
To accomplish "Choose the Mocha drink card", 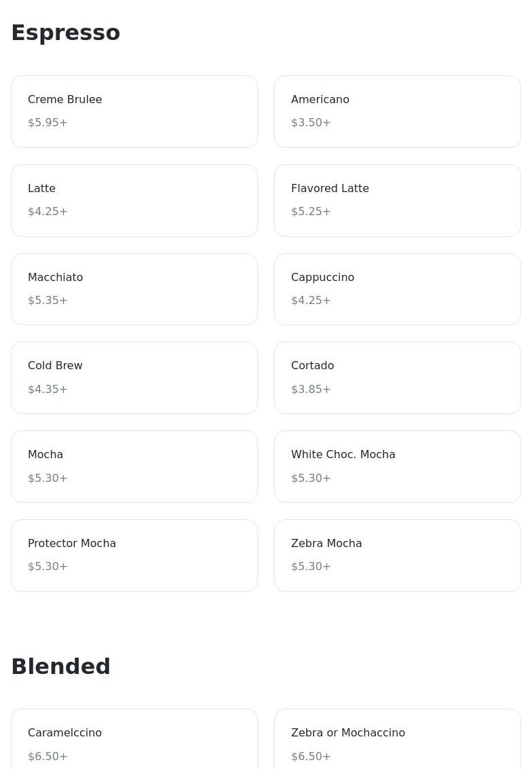I will coord(134,466).
